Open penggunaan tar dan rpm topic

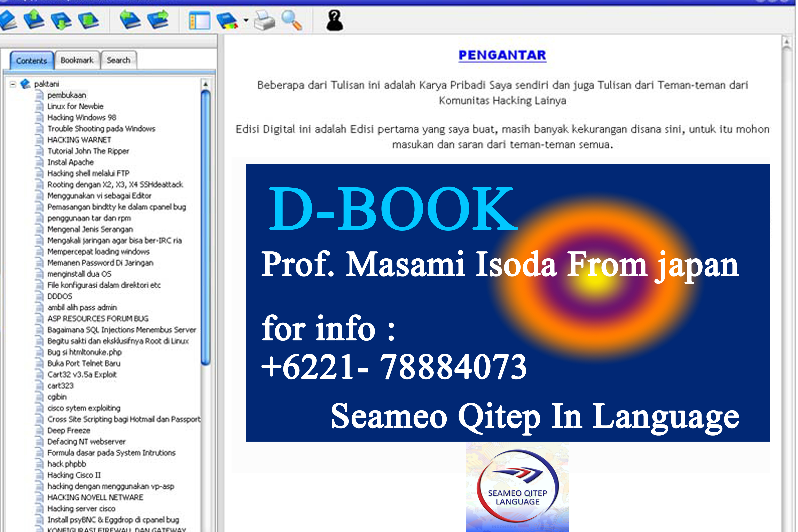coord(89,218)
